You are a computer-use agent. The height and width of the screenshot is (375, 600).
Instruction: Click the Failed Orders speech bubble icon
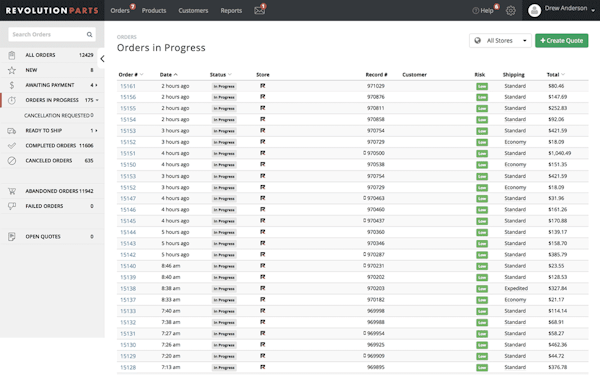coord(12,206)
